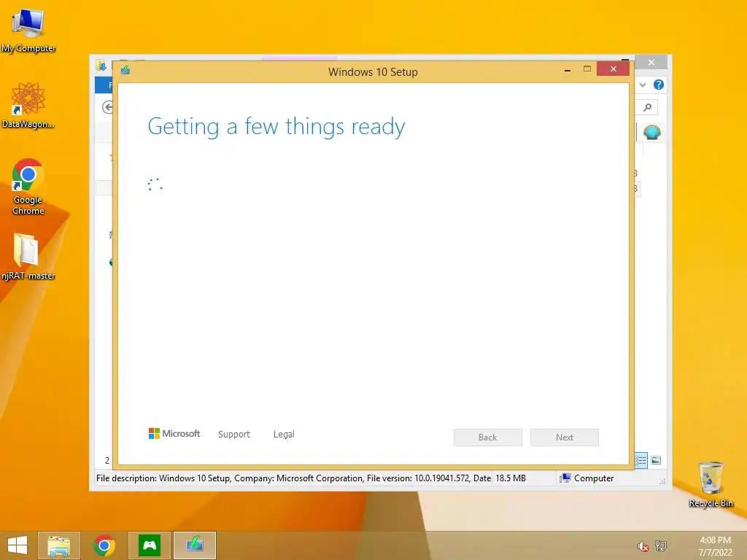
Task: Open the My Computer desktop icon
Action: tap(28, 29)
